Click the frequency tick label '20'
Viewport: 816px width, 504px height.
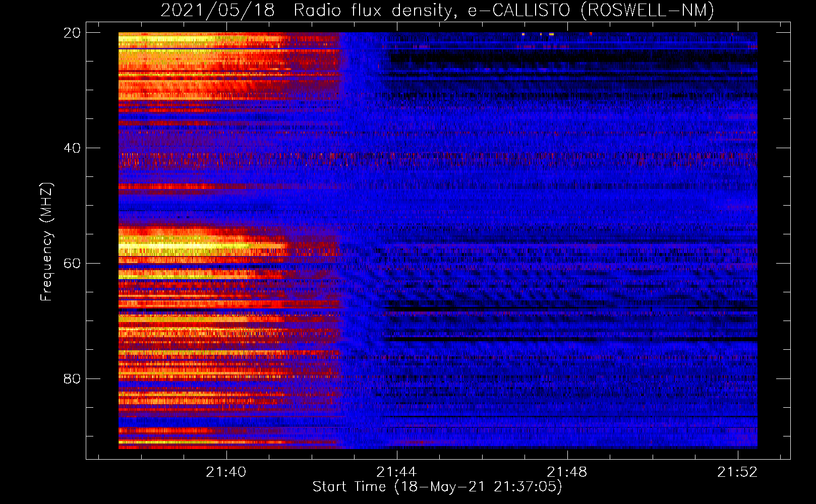coord(72,33)
